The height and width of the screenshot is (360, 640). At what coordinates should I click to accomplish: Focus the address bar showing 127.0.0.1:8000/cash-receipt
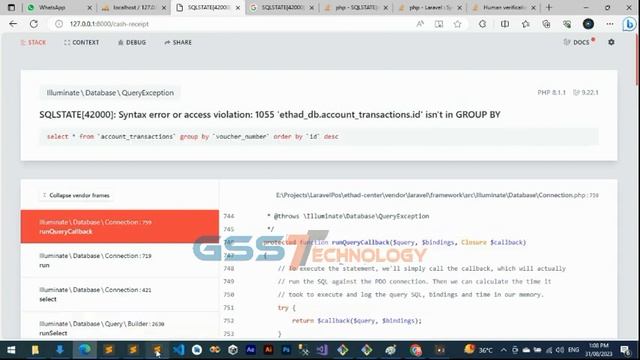(237, 24)
